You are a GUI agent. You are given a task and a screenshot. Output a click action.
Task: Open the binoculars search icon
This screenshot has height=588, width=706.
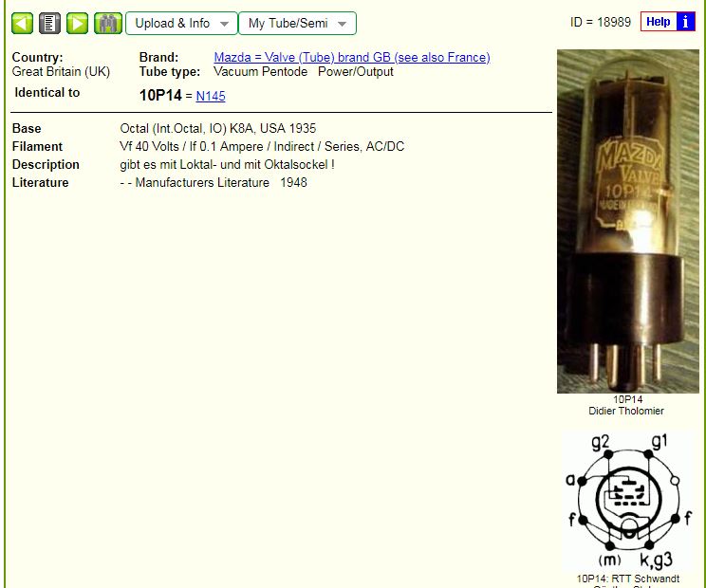point(108,24)
